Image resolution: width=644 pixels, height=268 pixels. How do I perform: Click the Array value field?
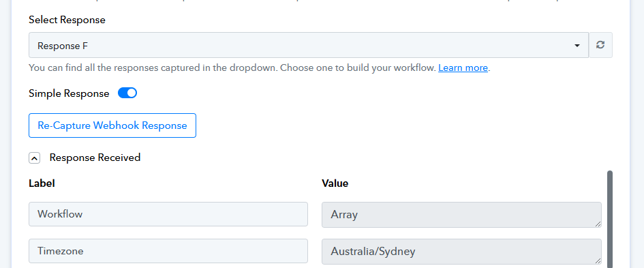click(x=461, y=215)
